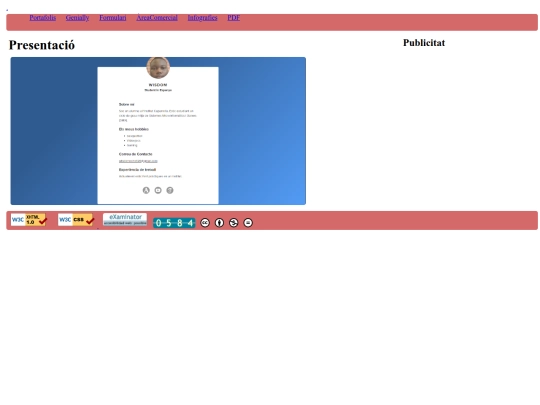Go to the Genially page link
The height and width of the screenshot is (405, 540).
point(77,18)
